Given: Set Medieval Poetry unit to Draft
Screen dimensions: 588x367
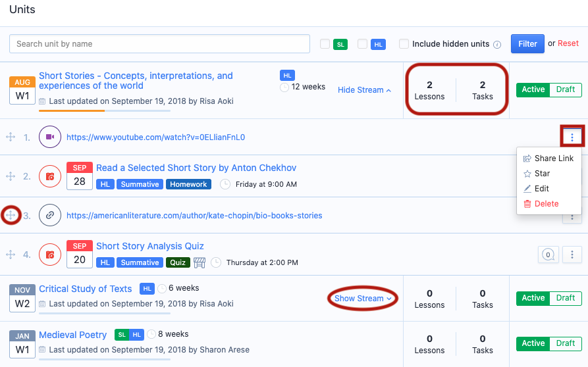Looking at the screenshot, I should [x=566, y=343].
